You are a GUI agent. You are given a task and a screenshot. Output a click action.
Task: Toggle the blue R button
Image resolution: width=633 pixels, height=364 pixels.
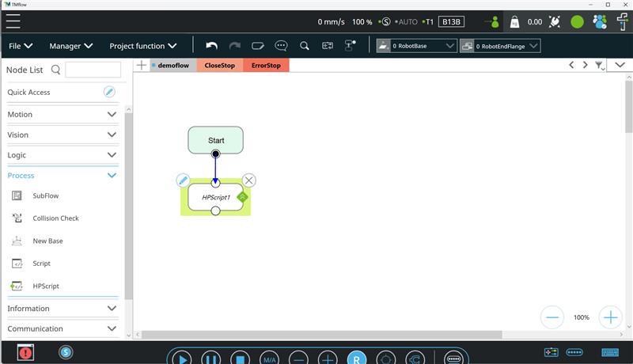pos(357,358)
